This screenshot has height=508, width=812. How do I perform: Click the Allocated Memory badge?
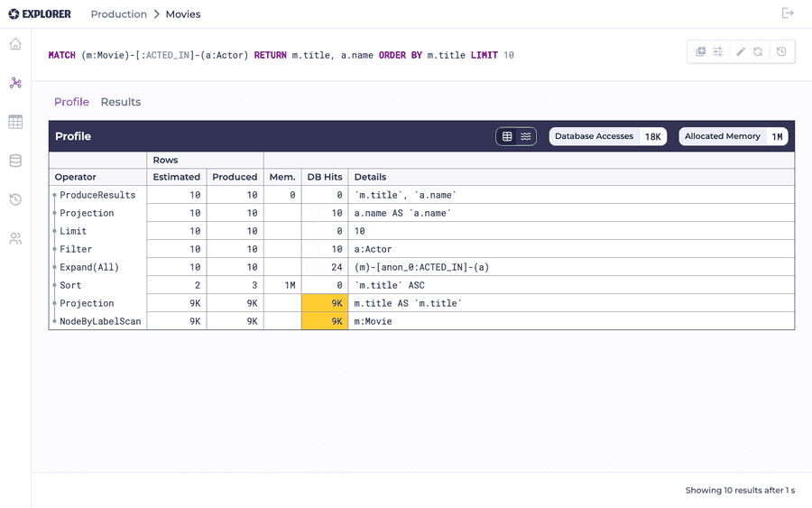734,136
